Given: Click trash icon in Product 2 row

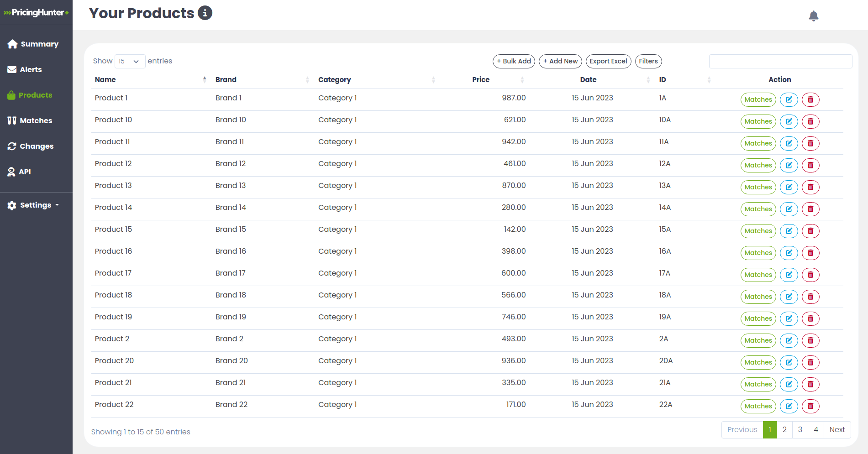Looking at the screenshot, I should pyautogui.click(x=810, y=340).
